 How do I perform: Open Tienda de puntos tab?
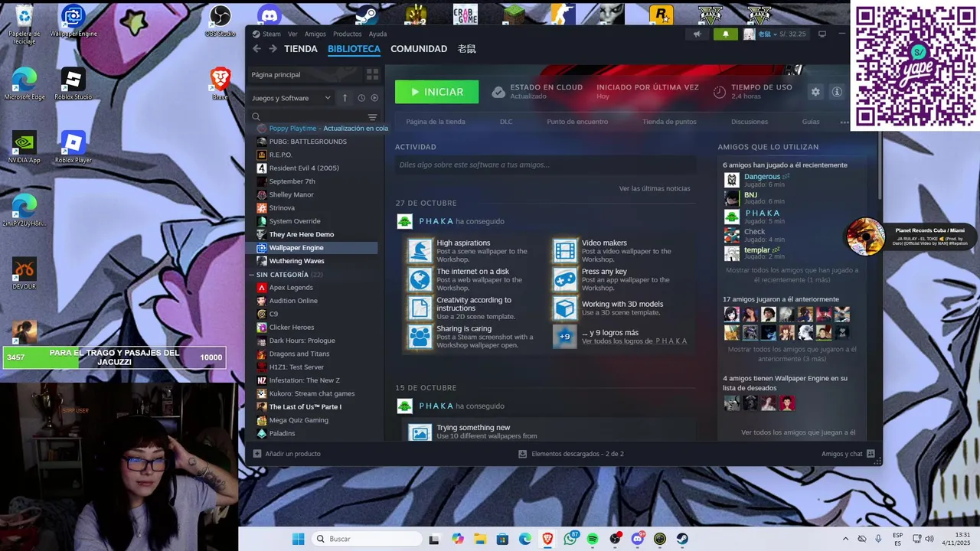click(669, 122)
